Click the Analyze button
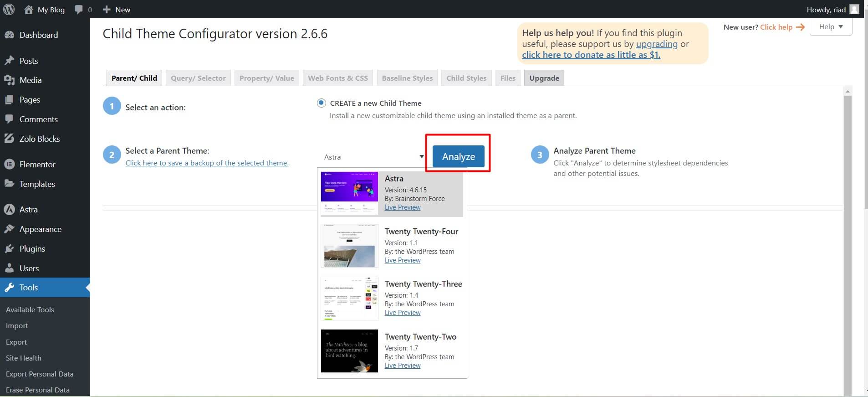Screen dimensions: 868x397 [x=458, y=156]
